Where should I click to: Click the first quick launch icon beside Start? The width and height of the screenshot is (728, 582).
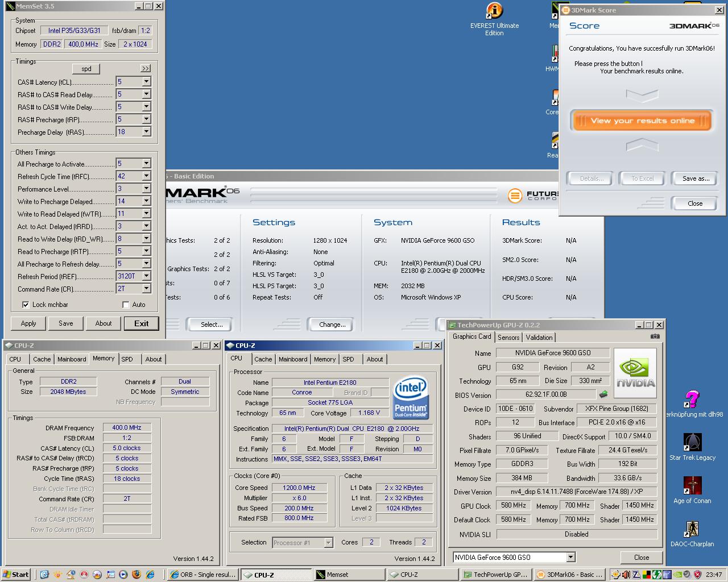pos(44,575)
